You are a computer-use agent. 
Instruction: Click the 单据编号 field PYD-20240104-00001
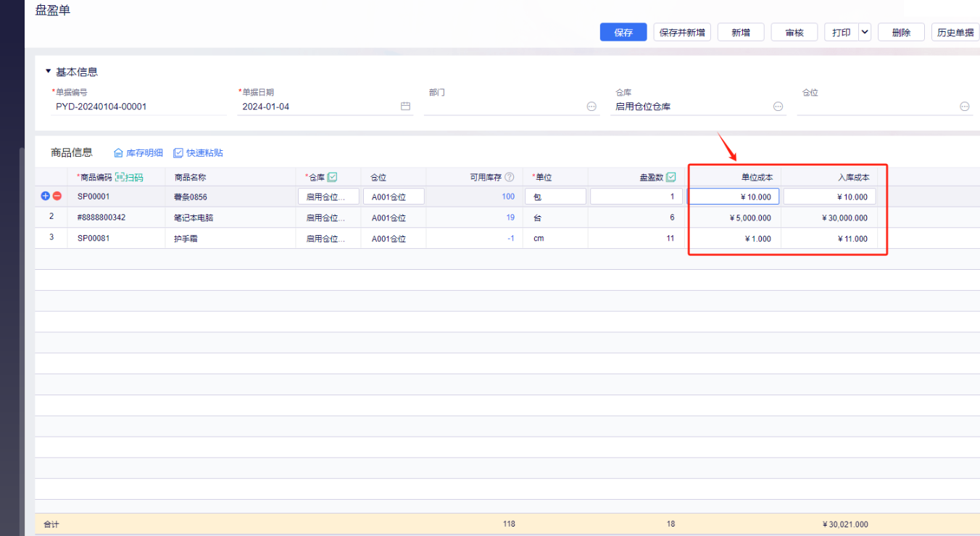click(x=138, y=107)
